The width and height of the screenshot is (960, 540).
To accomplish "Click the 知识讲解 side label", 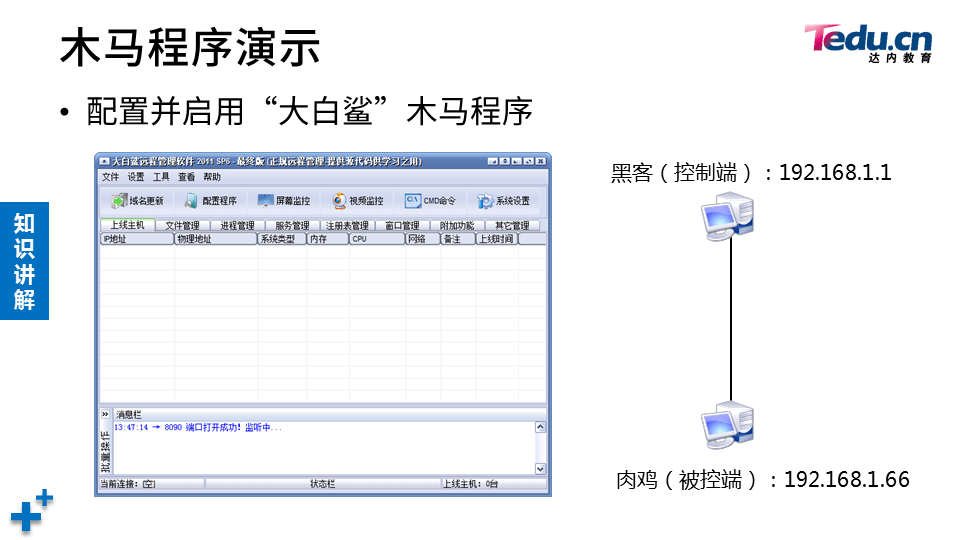I will pyautogui.click(x=24, y=261).
